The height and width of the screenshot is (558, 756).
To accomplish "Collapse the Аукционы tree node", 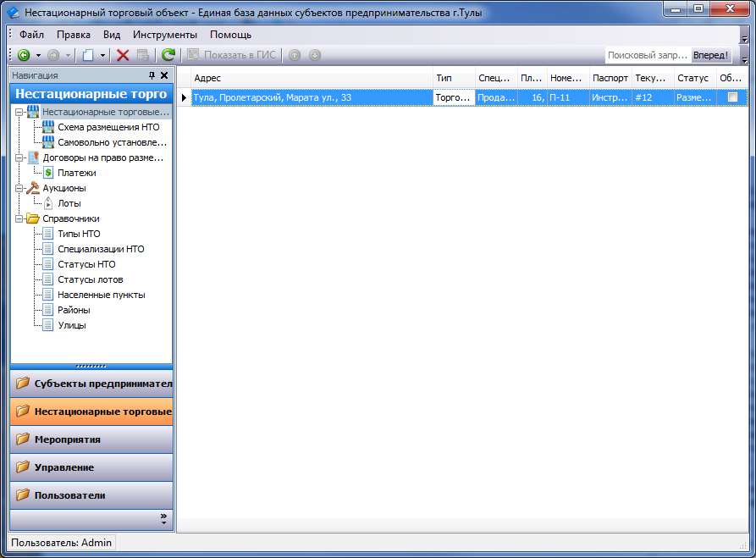I will (19, 188).
